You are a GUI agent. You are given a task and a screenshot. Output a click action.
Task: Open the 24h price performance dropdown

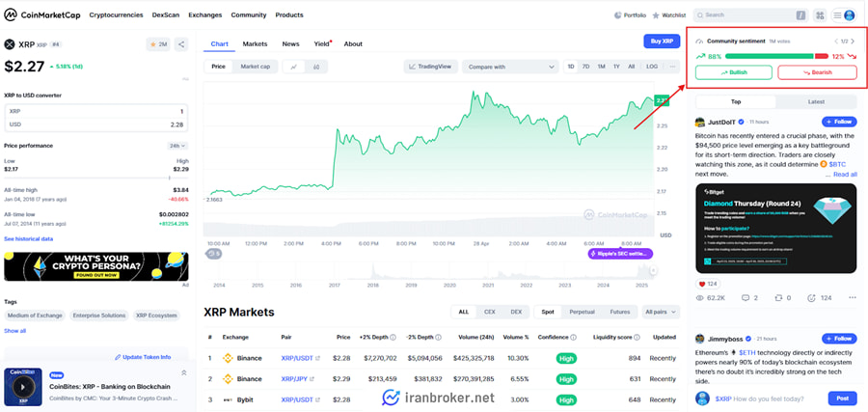point(177,146)
